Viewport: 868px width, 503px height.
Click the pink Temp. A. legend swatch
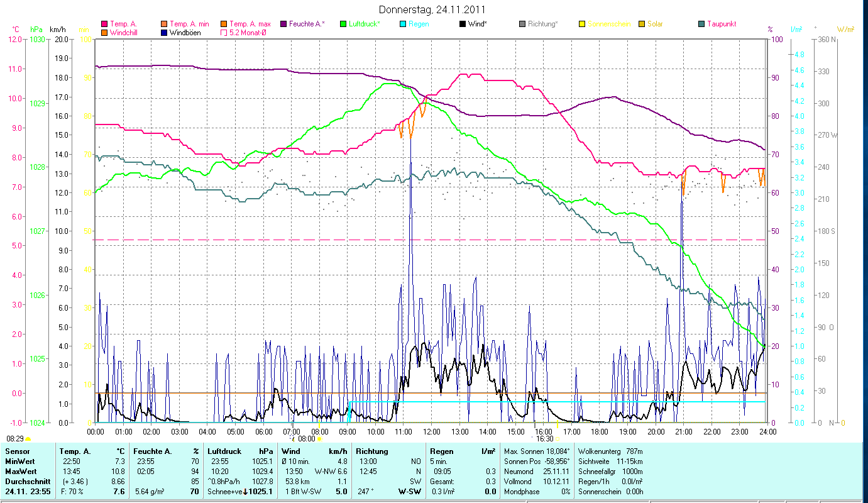click(105, 24)
